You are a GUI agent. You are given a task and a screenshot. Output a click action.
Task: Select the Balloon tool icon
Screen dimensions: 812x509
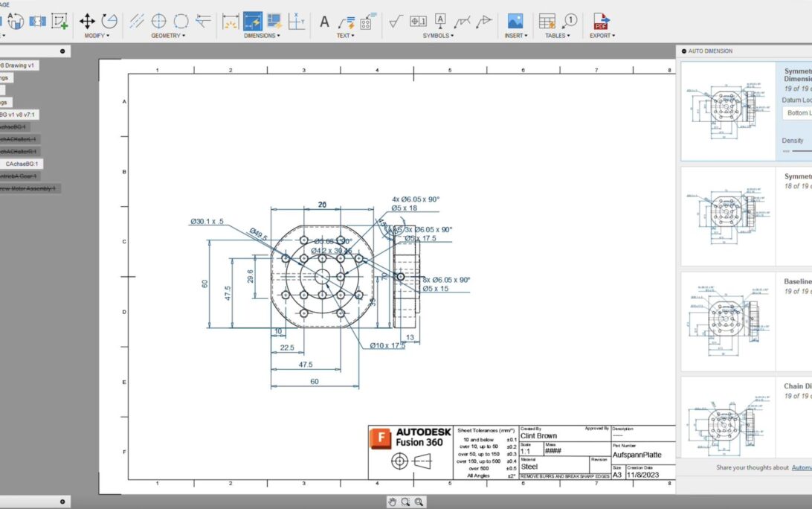pyautogui.click(x=570, y=21)
